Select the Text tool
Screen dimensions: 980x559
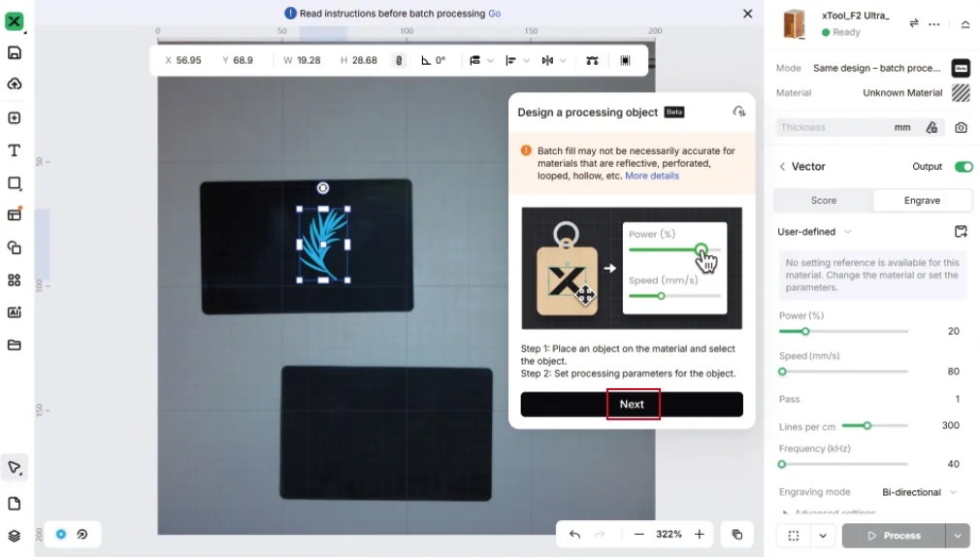14,150
